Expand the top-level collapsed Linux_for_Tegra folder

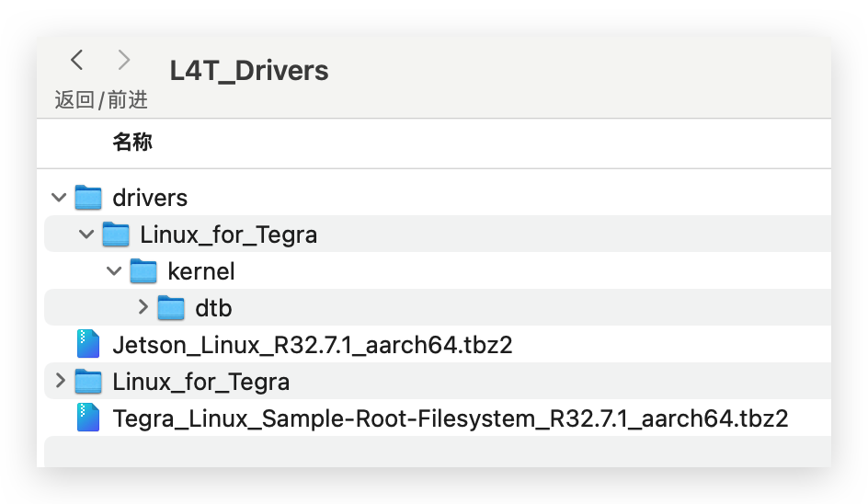pyautogui.click(x=61, y=381)
